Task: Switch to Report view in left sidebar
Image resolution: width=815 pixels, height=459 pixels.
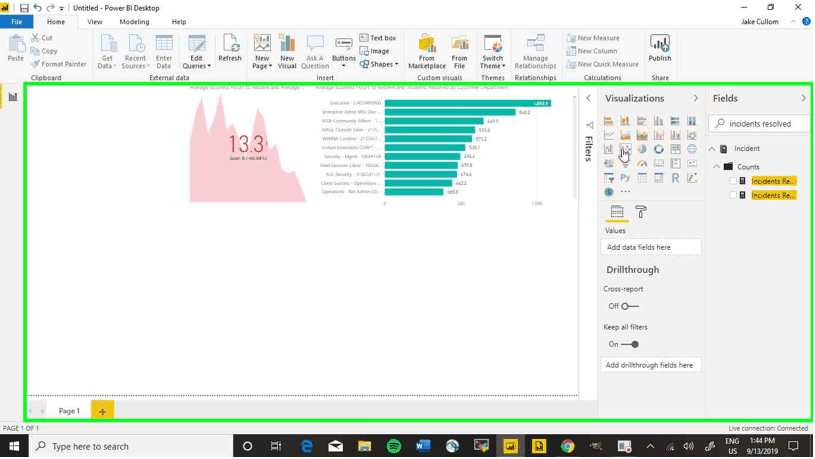Action: [12, 97]
